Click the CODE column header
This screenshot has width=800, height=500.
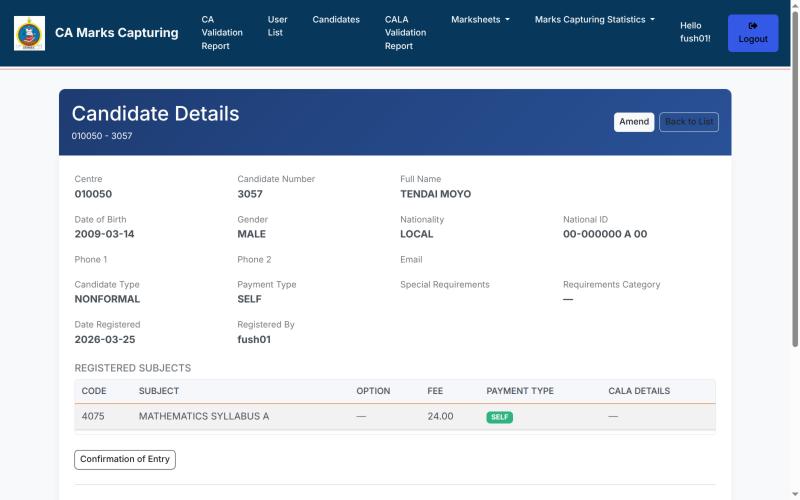tap(94, 391)
